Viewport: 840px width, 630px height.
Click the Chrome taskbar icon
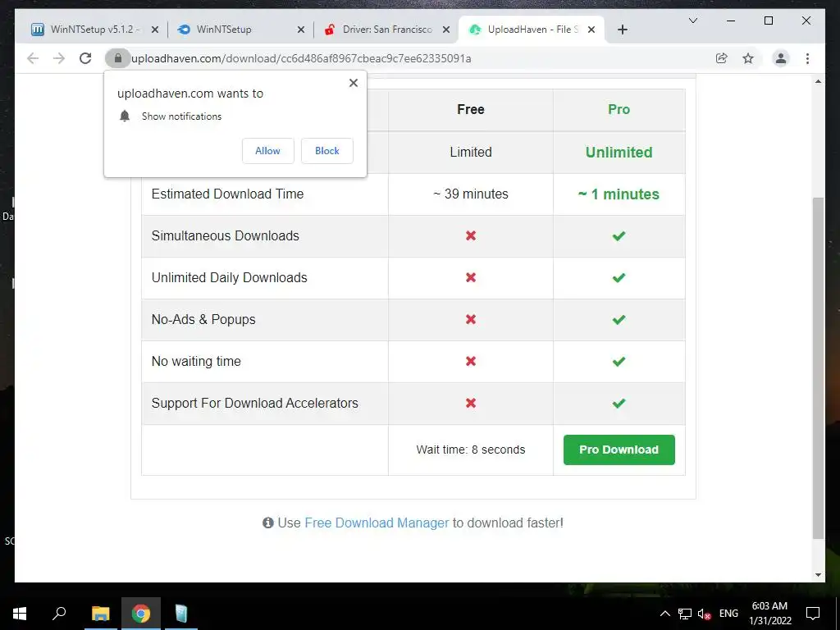tap(141, 614)
